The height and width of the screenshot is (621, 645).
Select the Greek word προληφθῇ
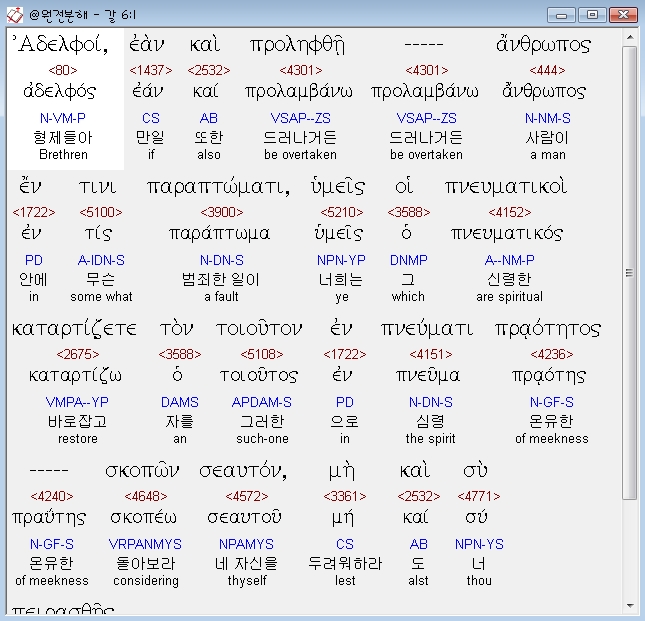click(297, 45)
